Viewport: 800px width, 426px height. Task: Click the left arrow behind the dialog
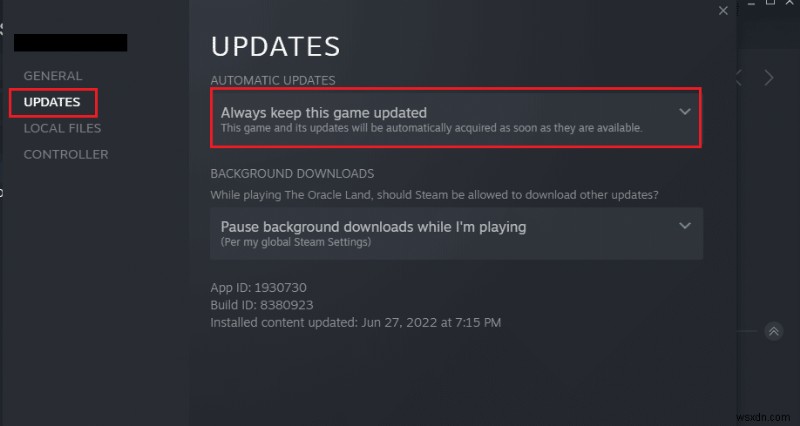(739, 78)
